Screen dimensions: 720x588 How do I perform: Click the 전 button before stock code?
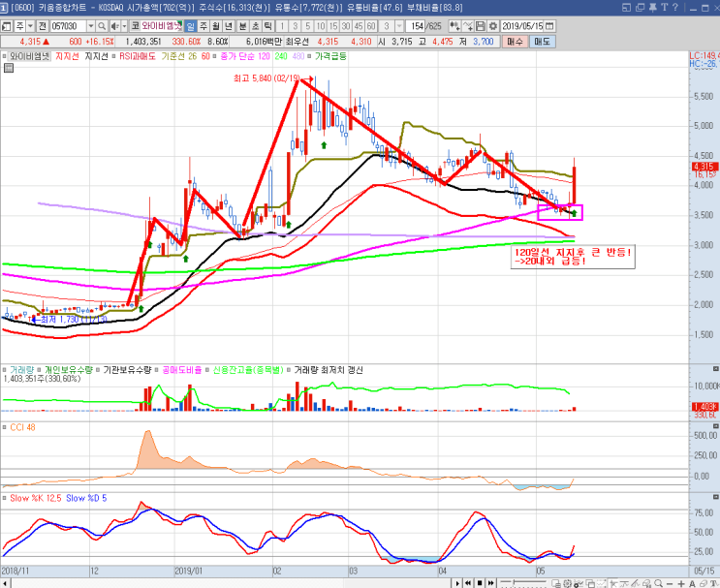(x=43, y=26)
